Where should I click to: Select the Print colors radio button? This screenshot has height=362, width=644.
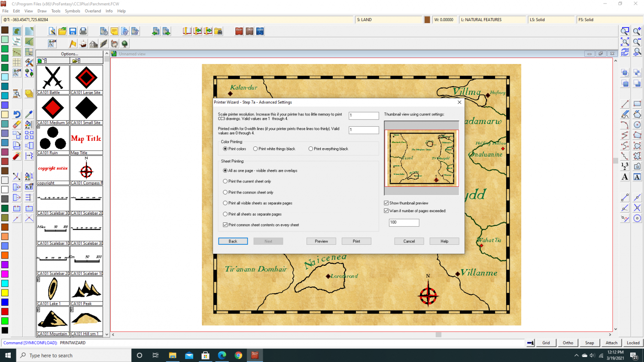pos(234,149)
